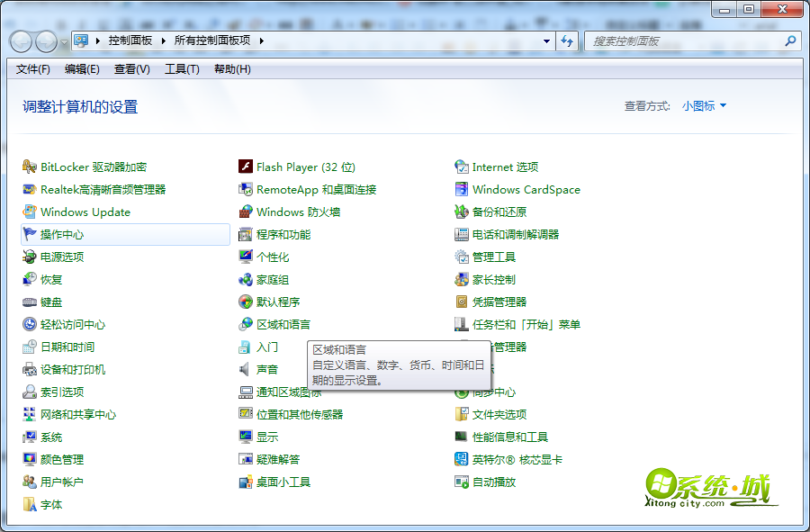Screen dimensions: 810x532
Task: Open 操作中心
Action: click(67, 234)
